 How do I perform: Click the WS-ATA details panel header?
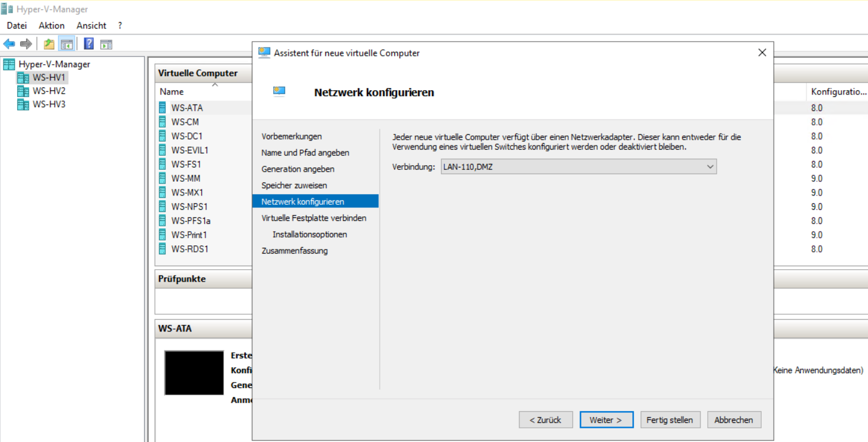[x=175, y=328]
